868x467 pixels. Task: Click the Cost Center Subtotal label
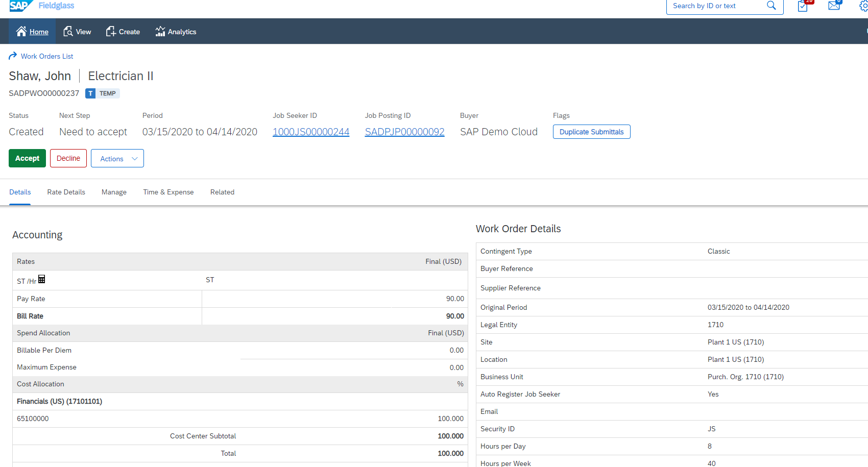click(203, 436)
